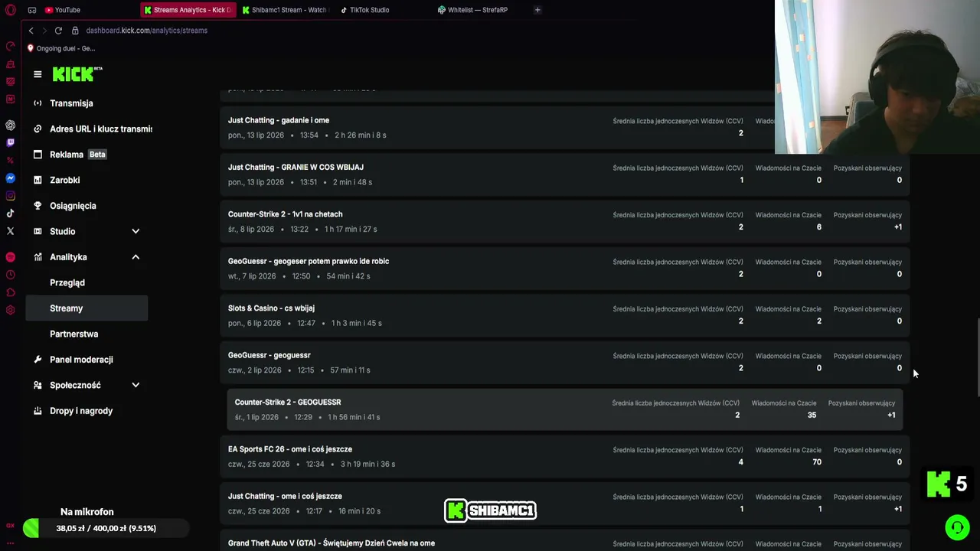Expand the Społeczność submenu chevron

coord(136,385)
